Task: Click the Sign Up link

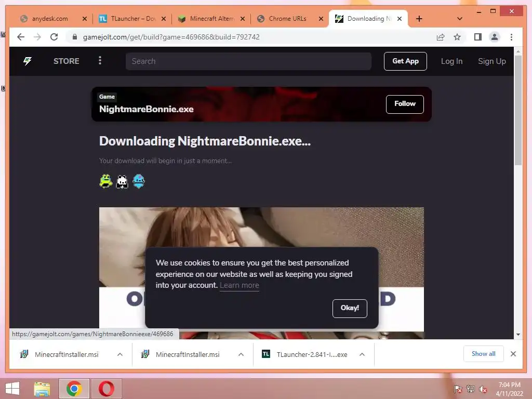Action: click(x=492, y=61)
